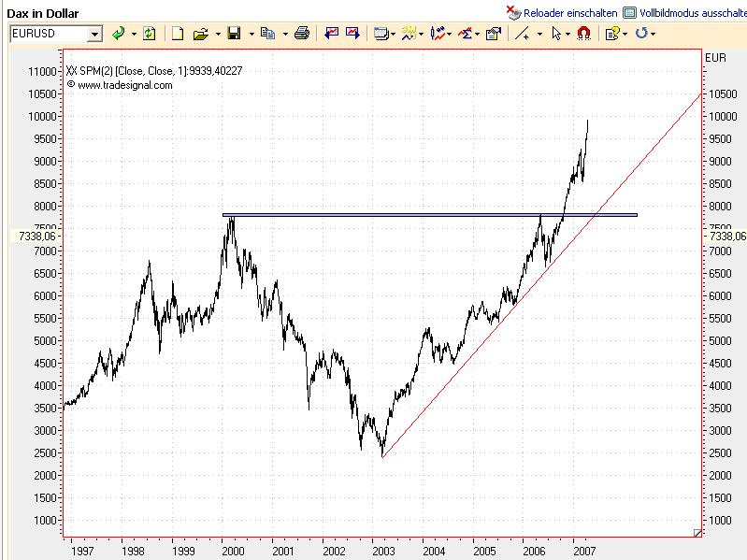The height and width of the screenshot is (560, 747).
Task: Click the 7338,06 left price marker
Action: tap(36, 236)
